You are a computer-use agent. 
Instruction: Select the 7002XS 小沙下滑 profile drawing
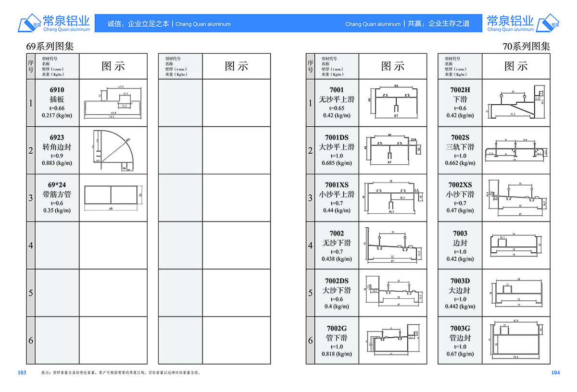516,198
